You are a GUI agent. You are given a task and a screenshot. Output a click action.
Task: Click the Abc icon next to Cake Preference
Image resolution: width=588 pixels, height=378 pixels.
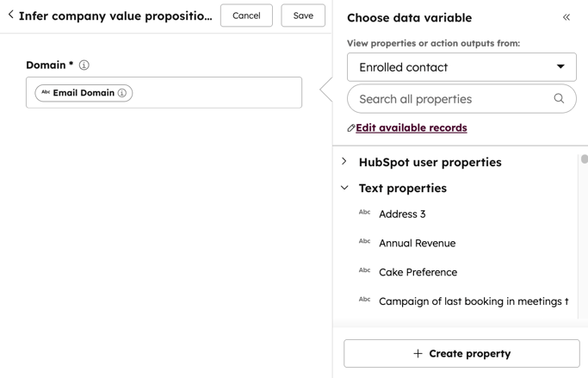(x=364, y=270)
